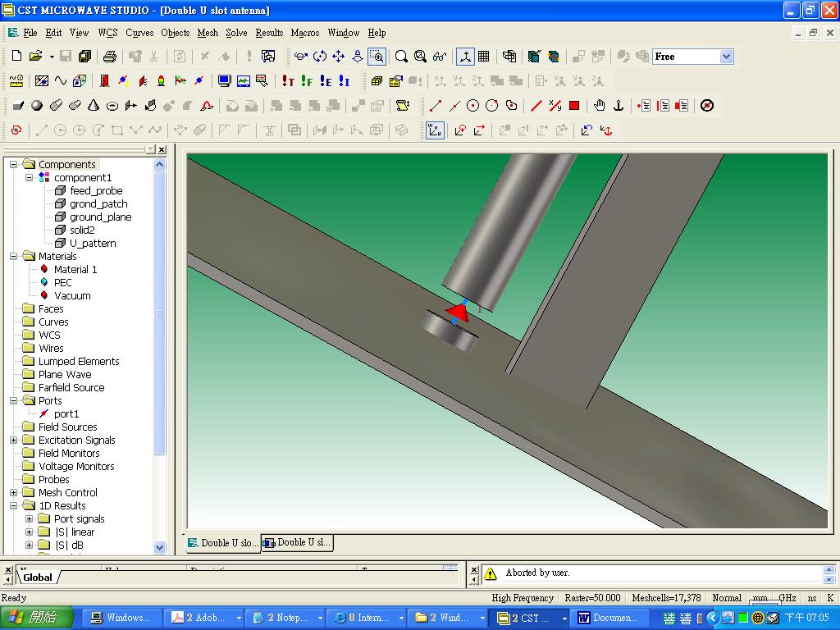Create a new project with New icon

coord(16,57)
